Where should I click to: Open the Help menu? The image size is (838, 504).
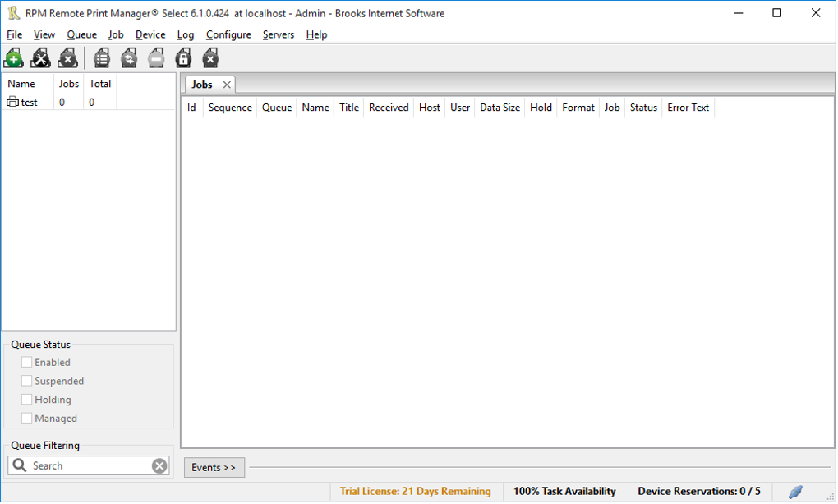pos(316,34)
